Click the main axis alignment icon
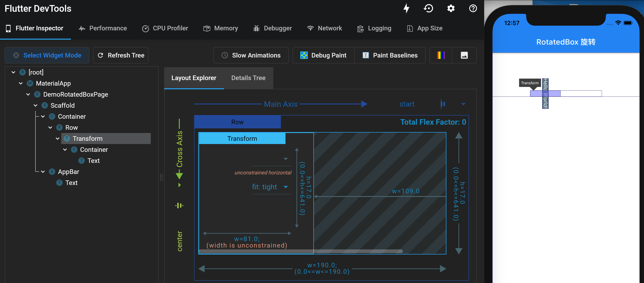 pos(443,104)
